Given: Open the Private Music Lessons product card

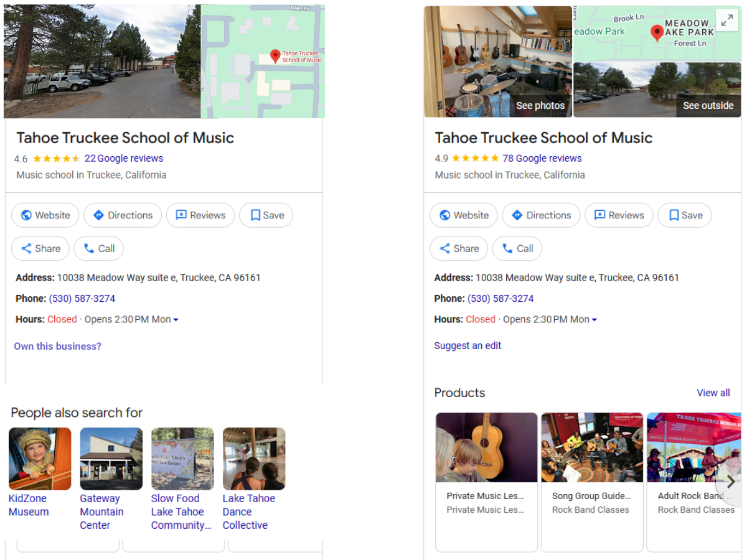Looking at the screenshot, I should point(486,482).
